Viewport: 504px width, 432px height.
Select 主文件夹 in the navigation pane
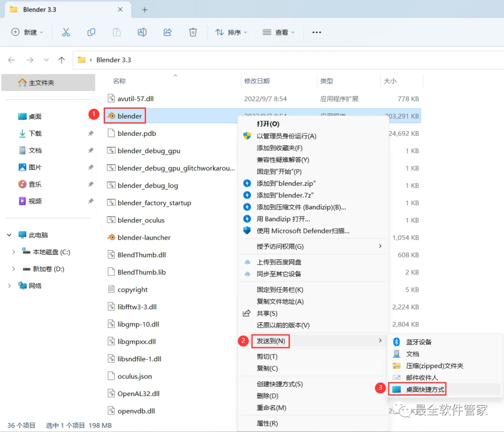48,83
